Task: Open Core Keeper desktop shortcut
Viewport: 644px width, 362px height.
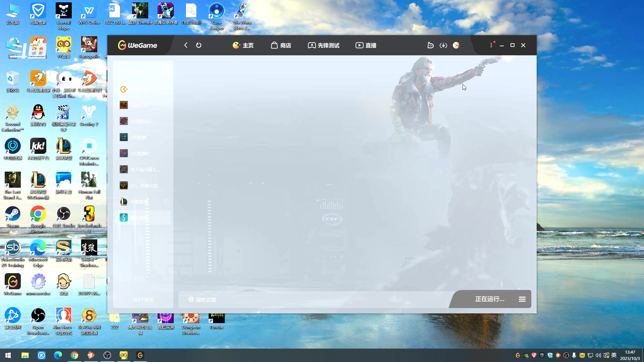Action: (217, 17)
